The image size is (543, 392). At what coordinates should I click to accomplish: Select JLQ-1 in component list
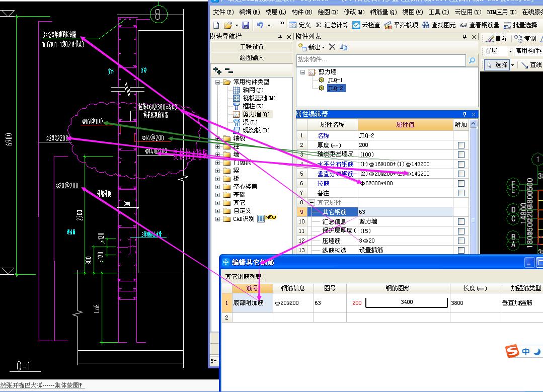(x=335, y=80)
